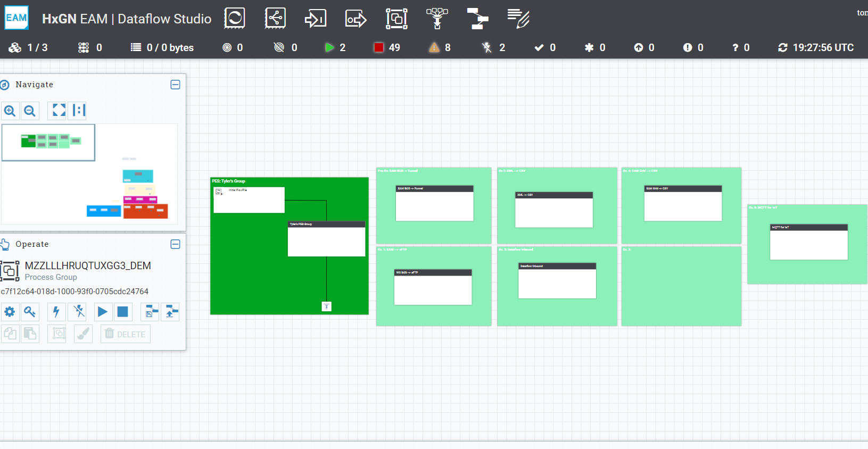
Task: Select the funnel inside PES: Tyler's Group
Action: pos(327,306)
